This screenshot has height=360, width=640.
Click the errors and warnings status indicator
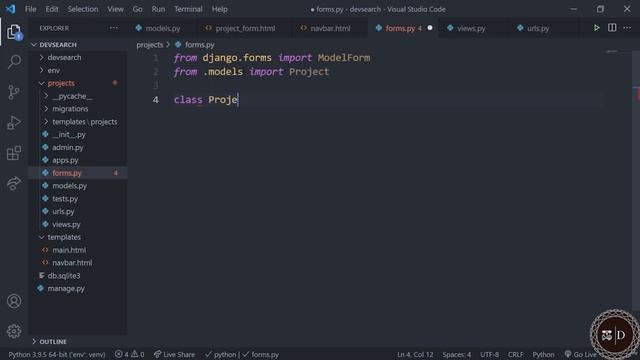pyautogui.click(x=129, y=354)
